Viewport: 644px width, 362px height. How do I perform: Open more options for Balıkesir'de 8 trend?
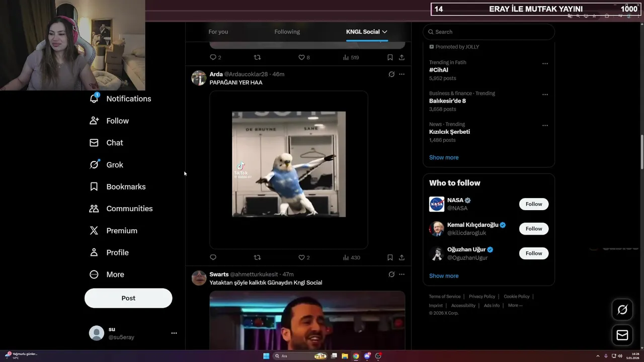[x=545, y=95]
